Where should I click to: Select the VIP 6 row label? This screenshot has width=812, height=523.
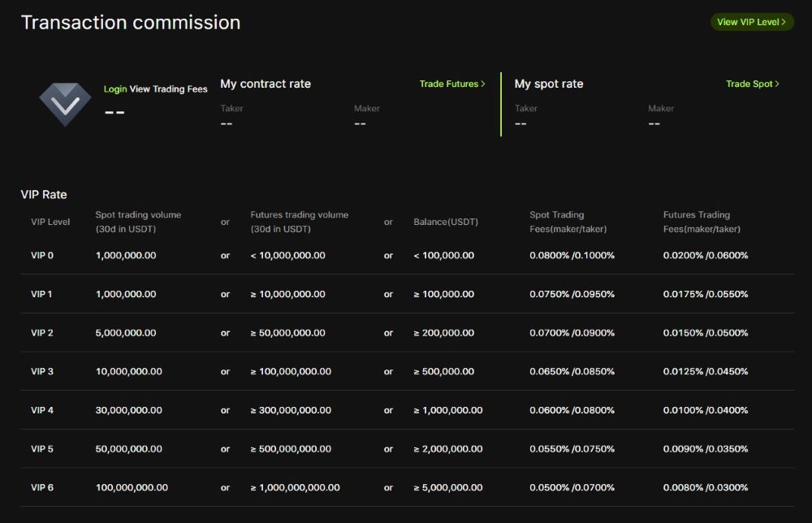pos(42,487)
